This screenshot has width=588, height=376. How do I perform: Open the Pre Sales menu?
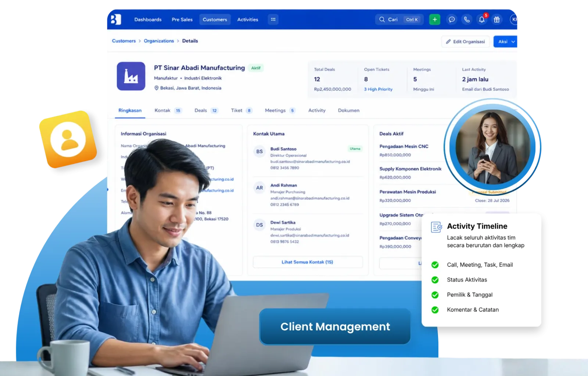pyautogui.click(x=182, y=19)
